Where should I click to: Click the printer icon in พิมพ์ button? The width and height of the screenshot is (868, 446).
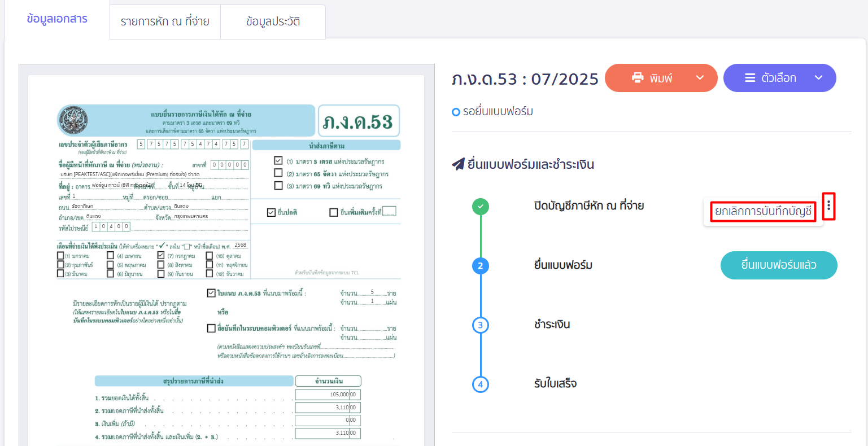(638, 78)
